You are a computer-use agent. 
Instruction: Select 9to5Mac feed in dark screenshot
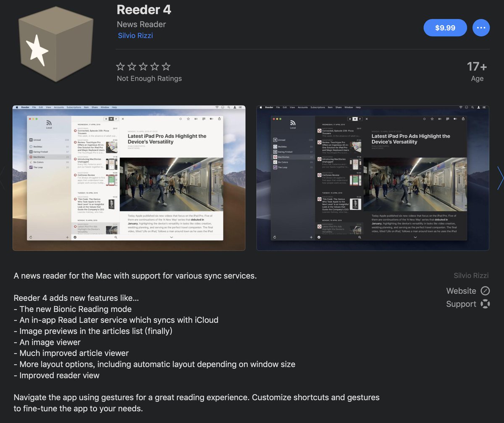coord(293,147)
